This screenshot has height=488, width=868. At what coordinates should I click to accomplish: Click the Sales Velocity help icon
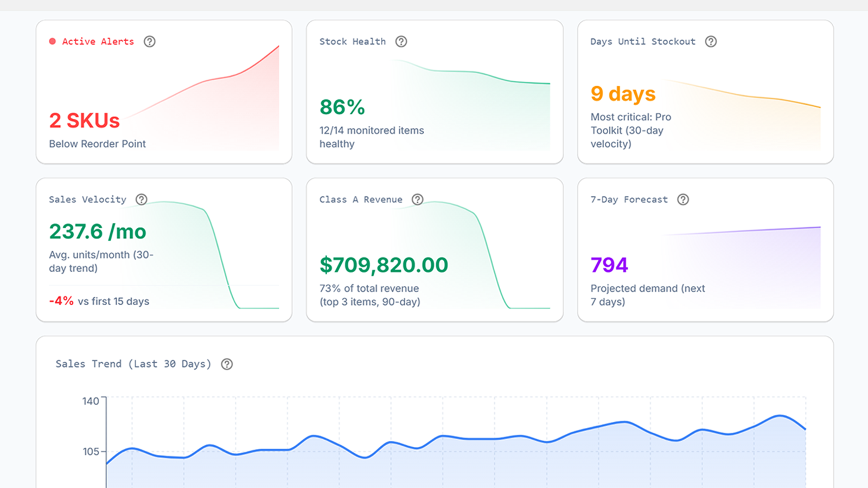coord(141,200)
